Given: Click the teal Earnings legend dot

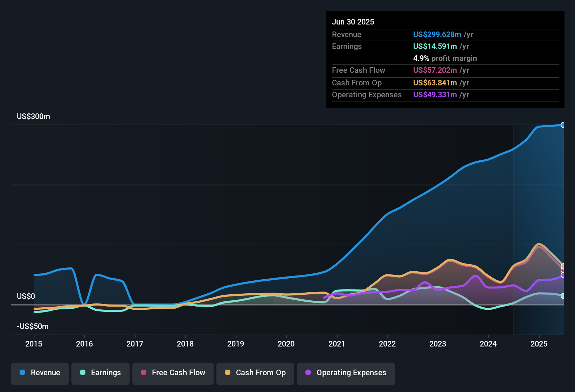Looking at the screenshot, I should [x=83, y=372].
